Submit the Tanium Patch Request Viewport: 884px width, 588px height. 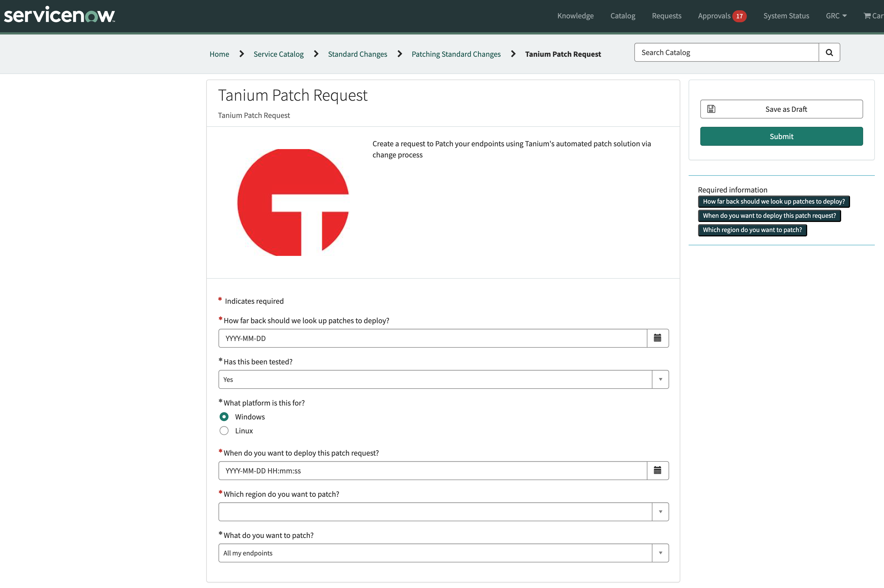[781, 137]
